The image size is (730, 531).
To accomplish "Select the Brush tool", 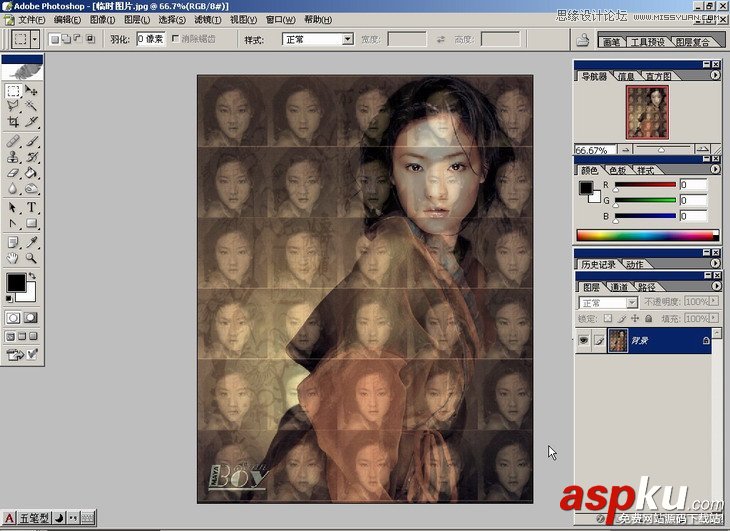I will tap(31, 141).
